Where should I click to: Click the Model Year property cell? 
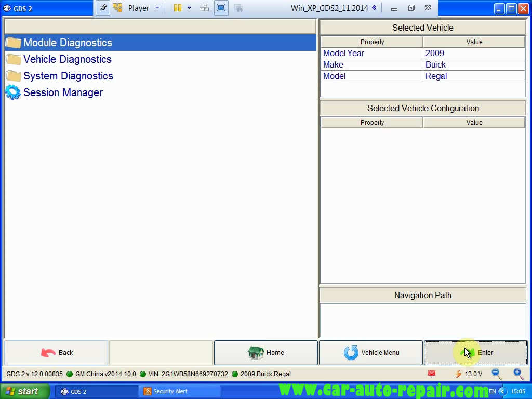pyautogui.click(x=372, y=54)
